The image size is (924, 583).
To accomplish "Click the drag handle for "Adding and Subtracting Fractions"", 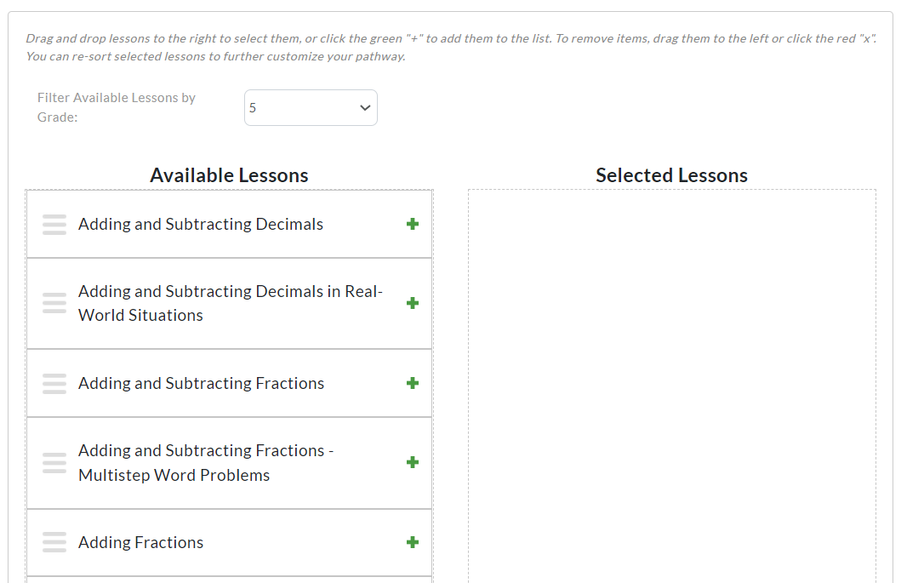I will [54, 383].
